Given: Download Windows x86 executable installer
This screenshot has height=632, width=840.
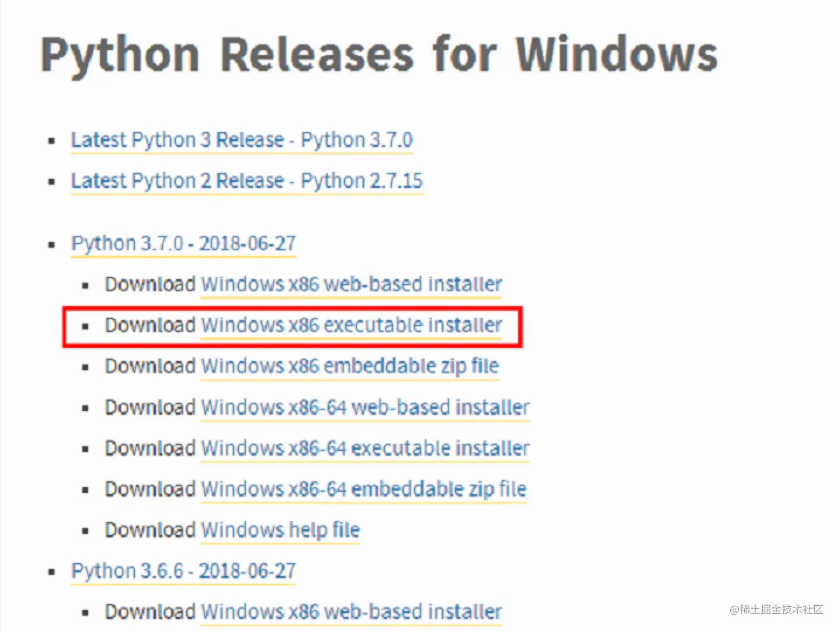Looking at the screenshot, I should (351, 325).
